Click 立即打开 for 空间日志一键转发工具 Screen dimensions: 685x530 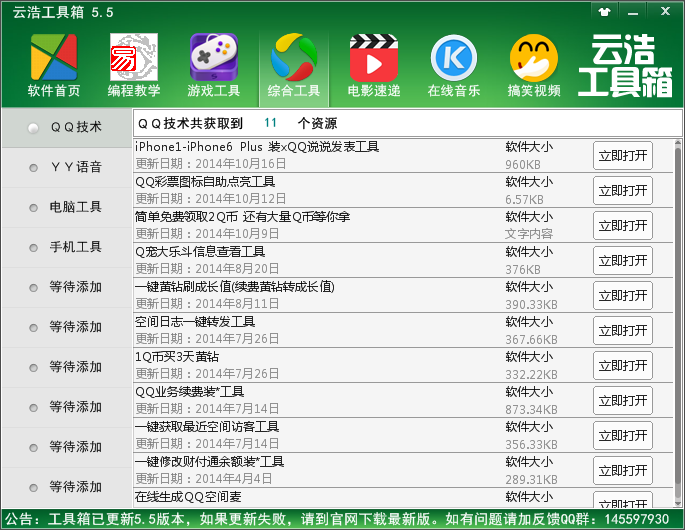pyautogui.click(x=623, y=330)
